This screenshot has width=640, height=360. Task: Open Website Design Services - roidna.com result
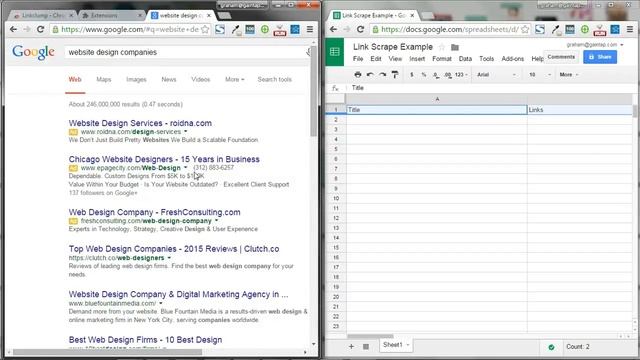tap(140, 123)
